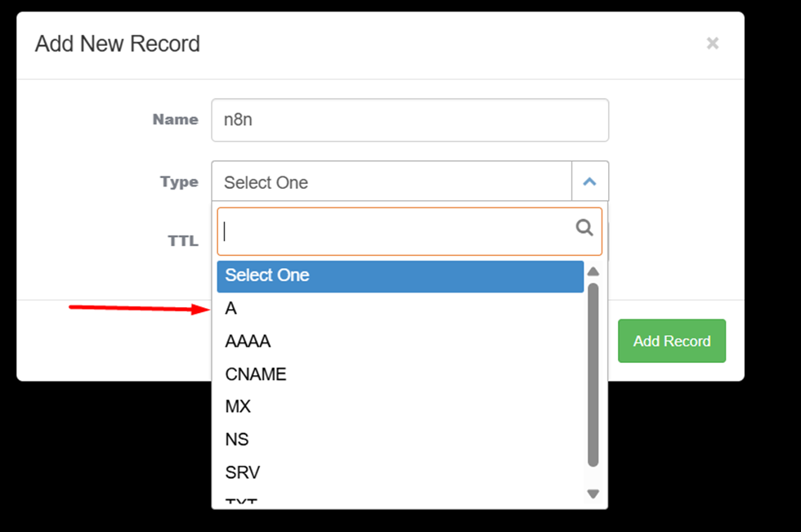Select MX record type option
Image resolution: width=801 pixels, height=532 pixels.
point(238,407)
